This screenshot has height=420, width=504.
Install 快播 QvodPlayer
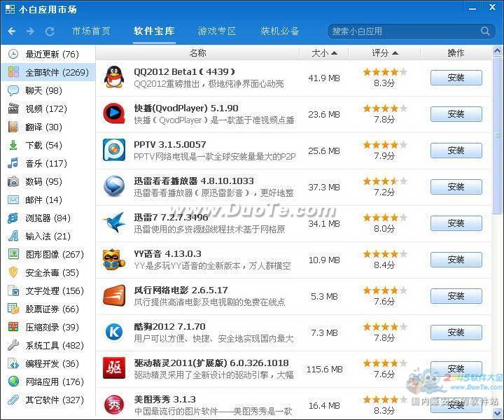point(456,114)
